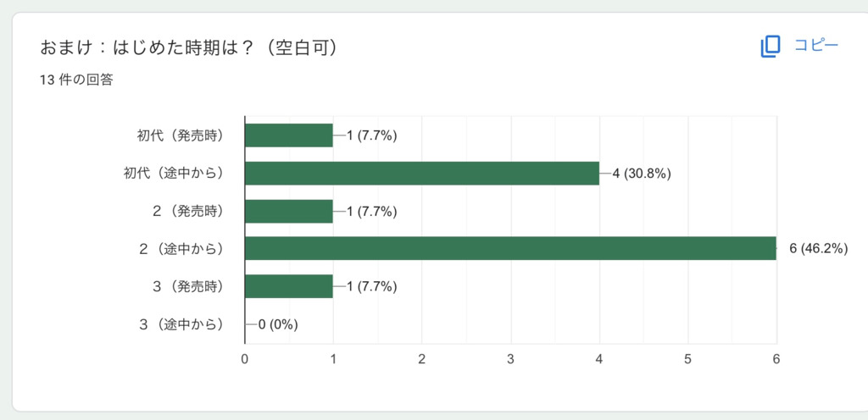Click the 初代（発売時） green bar
Screen dimensions: 868x420
pos(288,135)
